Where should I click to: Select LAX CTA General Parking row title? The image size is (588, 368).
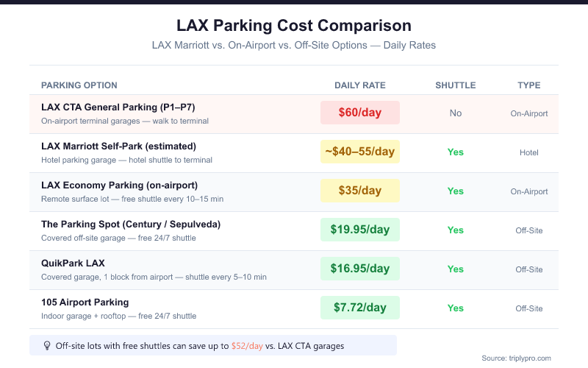tap(118, 107)
